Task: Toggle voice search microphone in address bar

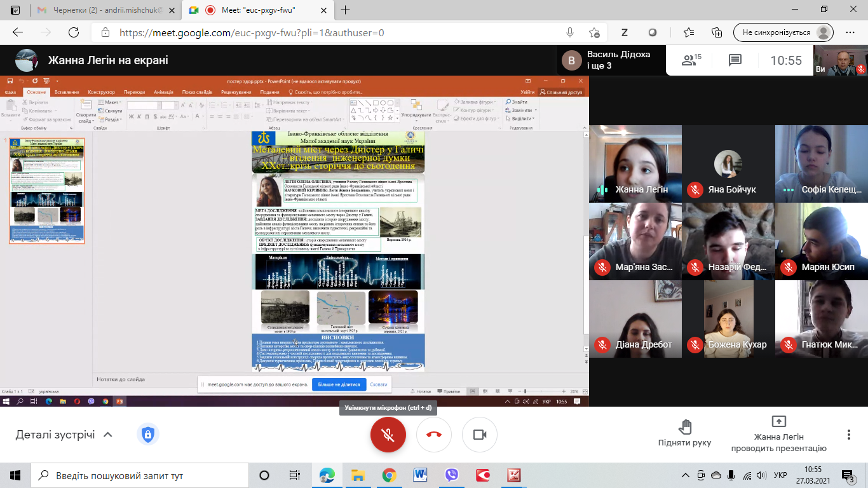Action: (570, 32)
